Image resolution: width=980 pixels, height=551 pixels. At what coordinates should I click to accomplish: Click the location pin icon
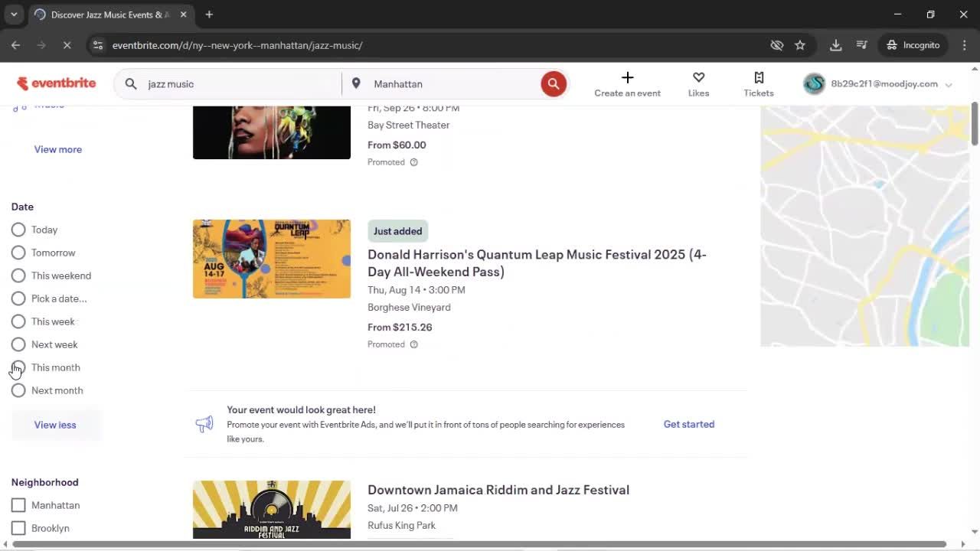[x=356, y=84]
